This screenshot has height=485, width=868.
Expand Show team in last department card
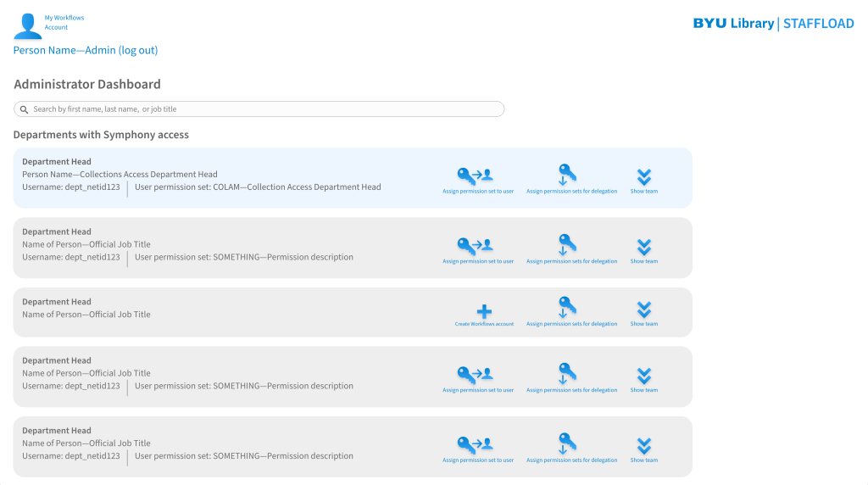coord(643,447)
